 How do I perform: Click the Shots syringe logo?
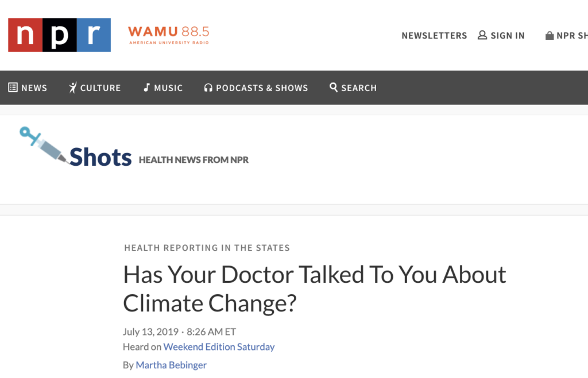44,145
